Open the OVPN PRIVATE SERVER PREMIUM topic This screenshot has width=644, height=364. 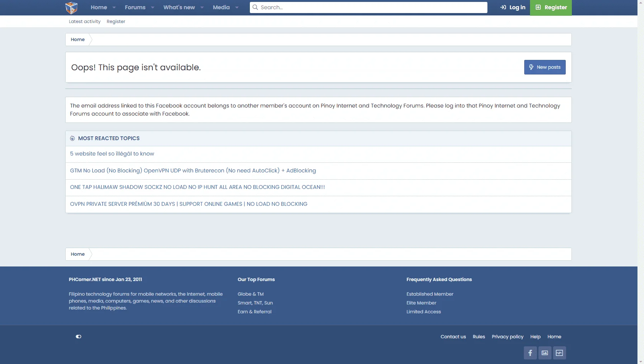tap(189, 204)
